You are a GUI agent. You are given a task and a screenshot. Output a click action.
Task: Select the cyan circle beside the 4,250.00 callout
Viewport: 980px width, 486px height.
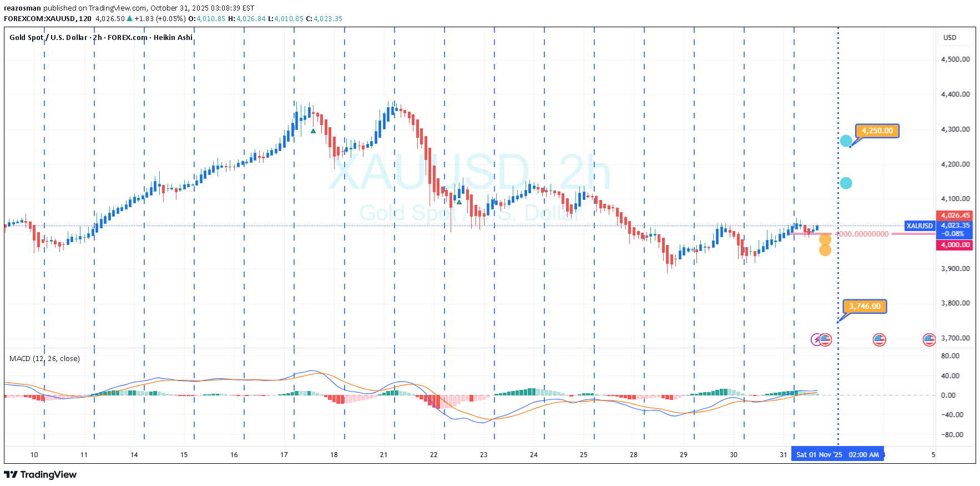(x=846, y=141)
